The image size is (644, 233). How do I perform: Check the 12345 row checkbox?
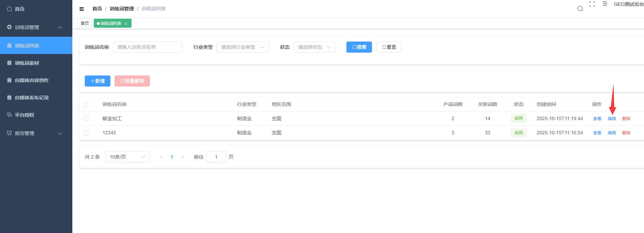click(86, 133)
